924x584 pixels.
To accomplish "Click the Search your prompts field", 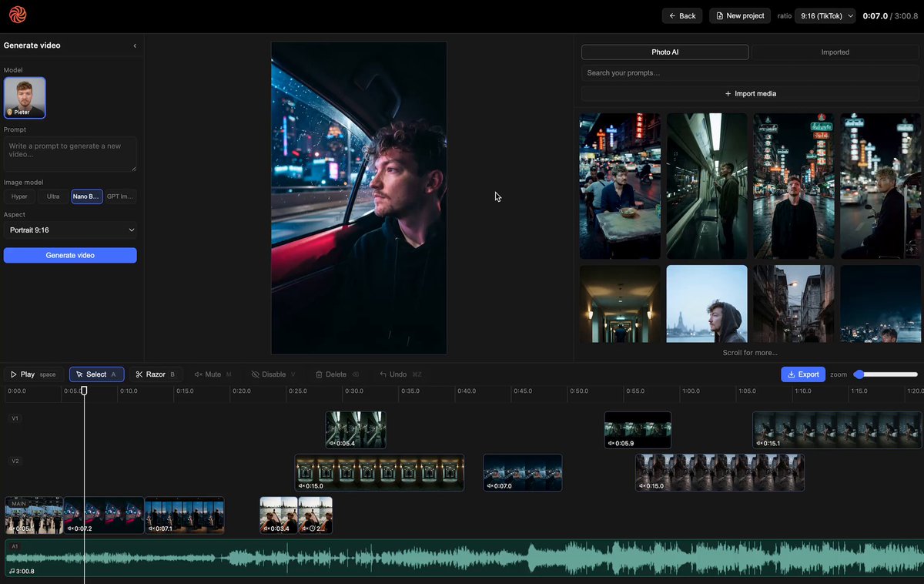I will click(x=750, y=73).
